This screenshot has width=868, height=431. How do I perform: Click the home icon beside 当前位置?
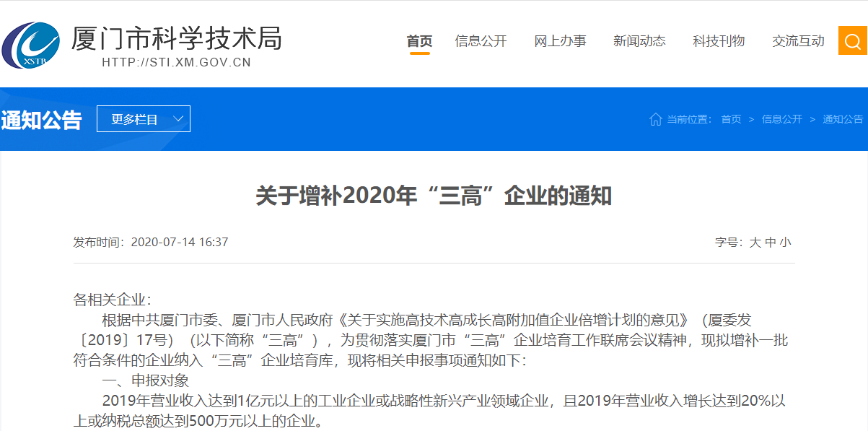click(655, 119)
